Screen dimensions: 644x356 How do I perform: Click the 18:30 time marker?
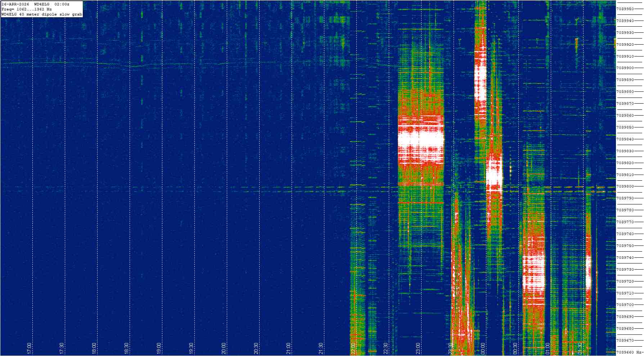(126, 348)
